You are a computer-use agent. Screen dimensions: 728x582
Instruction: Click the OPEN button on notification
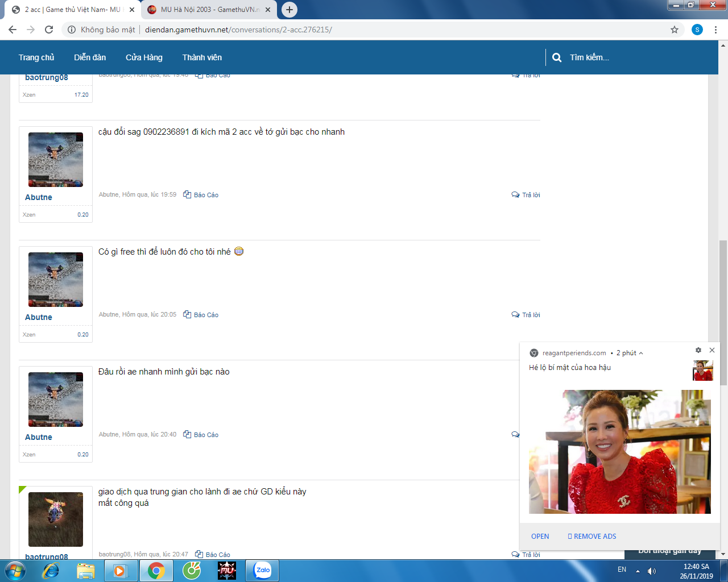coord(540,536)
